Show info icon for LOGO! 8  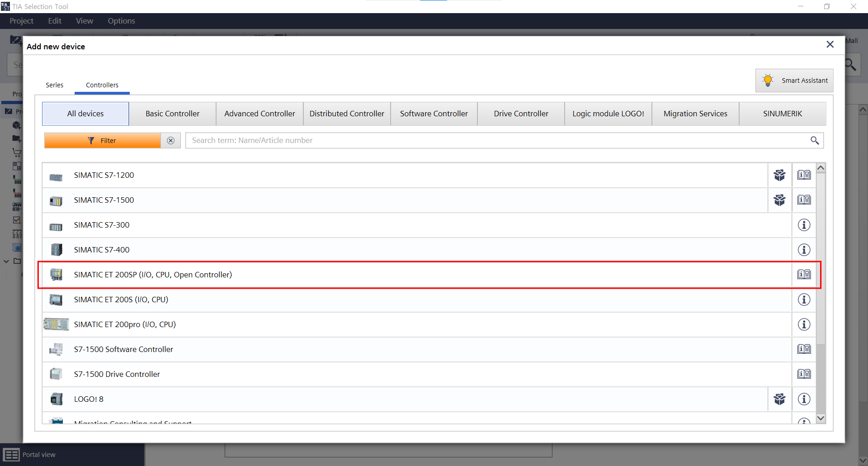804,399
